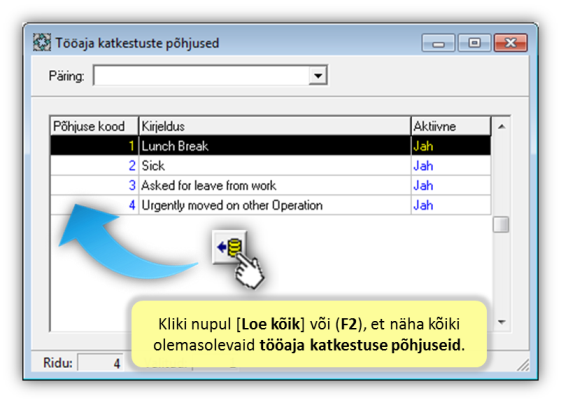Screen dimensions: 561x403
Task: Click the scrollbar down arrow
Action: 502,322
